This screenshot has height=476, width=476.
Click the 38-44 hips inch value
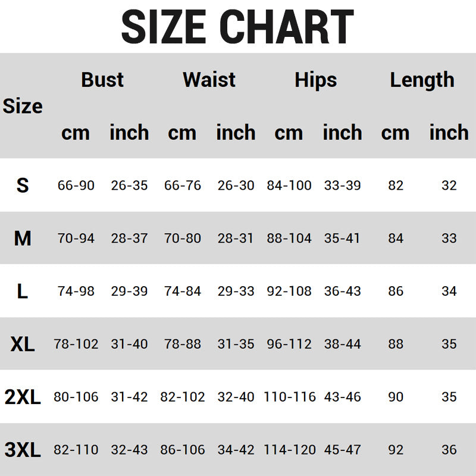tap(342, 344)
